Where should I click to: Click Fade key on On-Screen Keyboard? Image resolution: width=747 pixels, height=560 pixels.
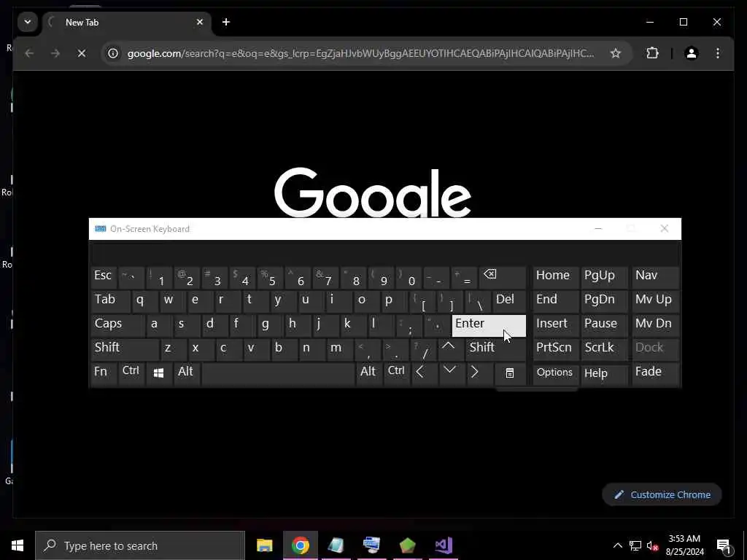click(655, 373)
